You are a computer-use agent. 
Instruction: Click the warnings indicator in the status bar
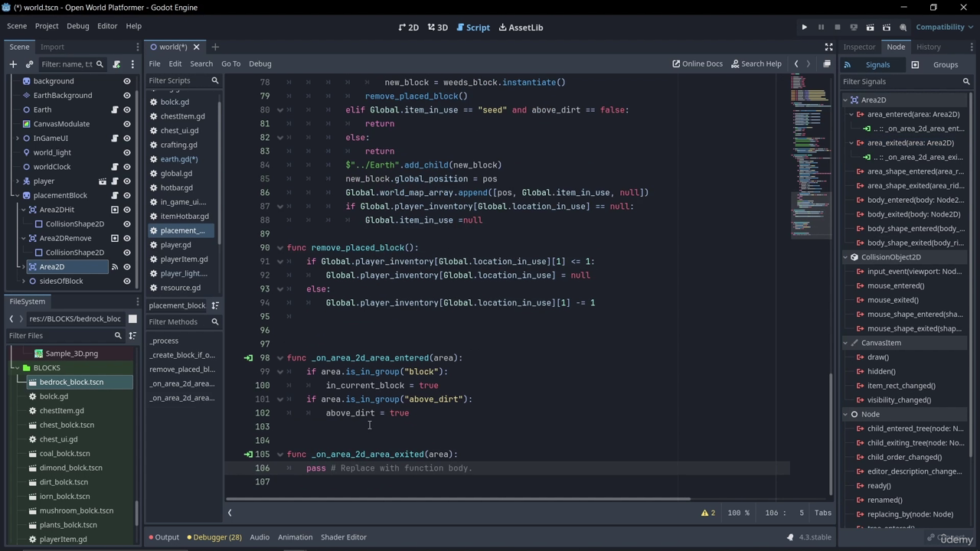(708, 513)
